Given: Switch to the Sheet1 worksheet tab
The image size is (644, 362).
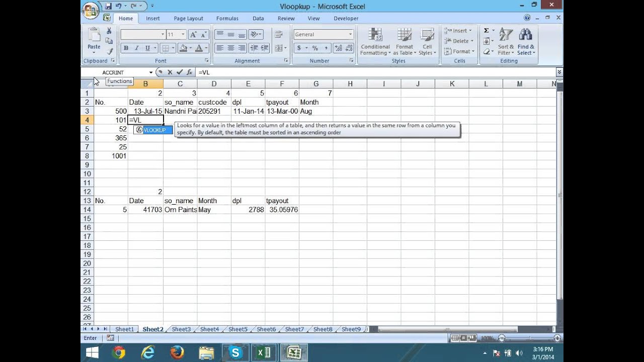Looking at the screenshot, I should pyautogui.click(x=125, y=329).
